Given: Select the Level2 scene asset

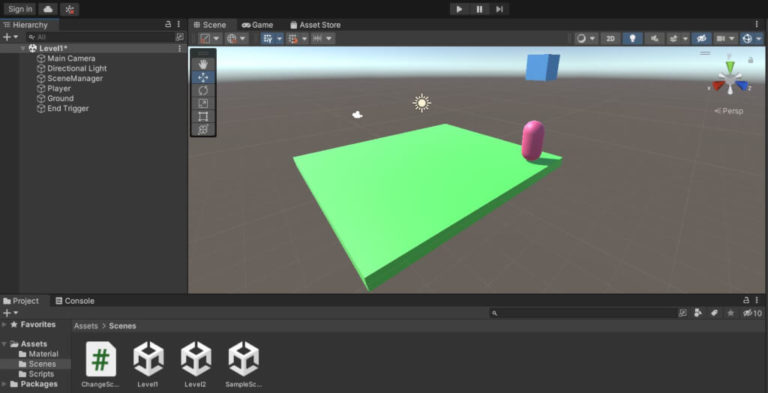Looking at the screenshot, I should click(195, 365).
